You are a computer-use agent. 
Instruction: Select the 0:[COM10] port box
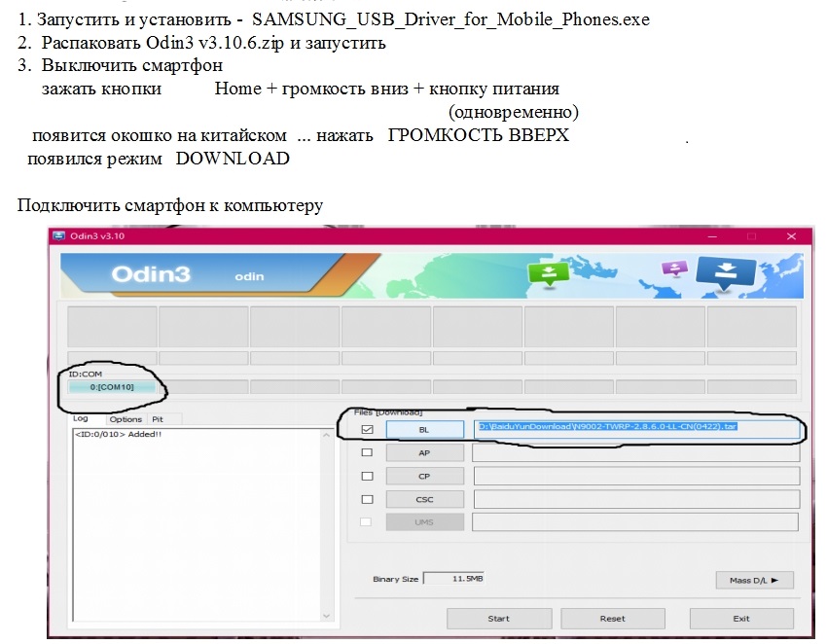[112, 386]
